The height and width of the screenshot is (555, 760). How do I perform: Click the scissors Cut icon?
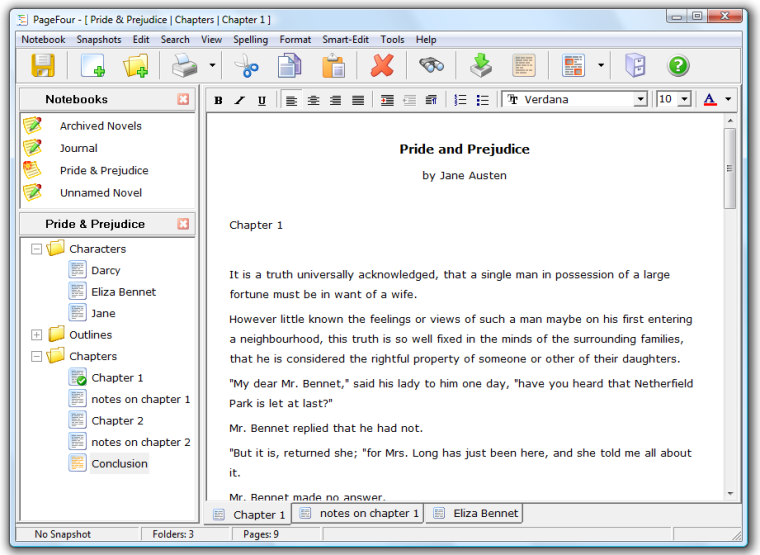point(245,66)
